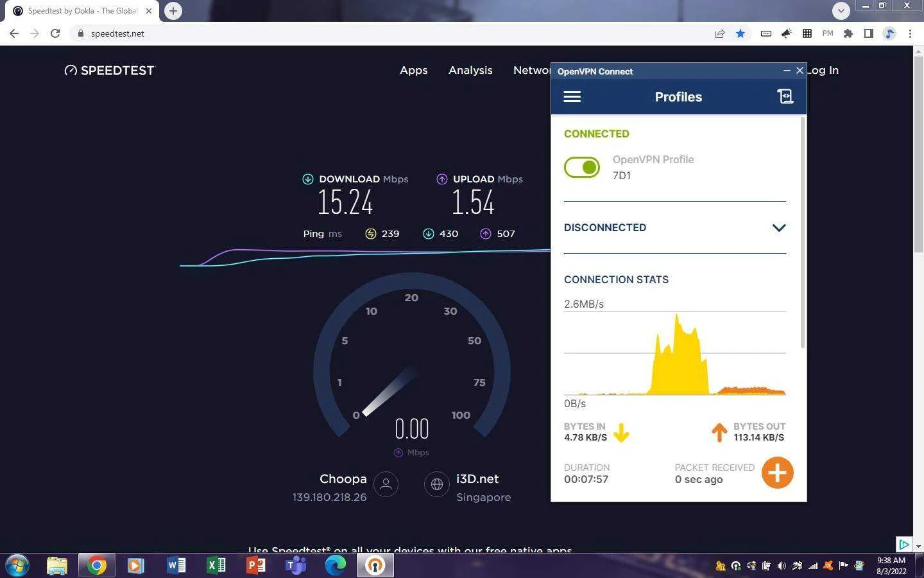Click the browser back button

point(14,33)
